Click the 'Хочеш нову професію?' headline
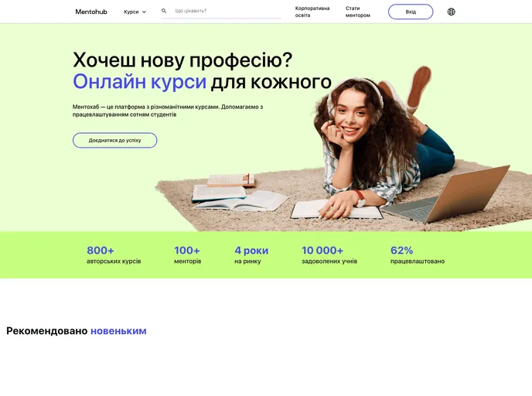 tap(182, 60)
